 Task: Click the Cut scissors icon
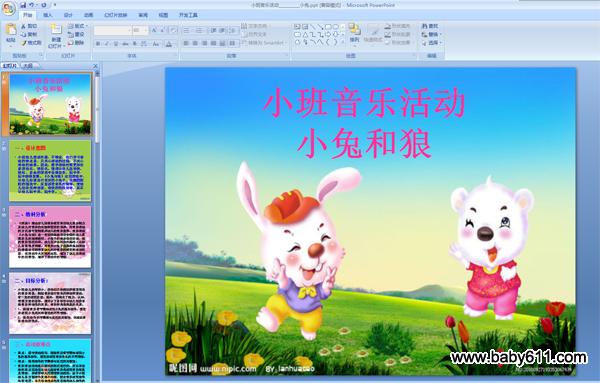coord(24,26)
